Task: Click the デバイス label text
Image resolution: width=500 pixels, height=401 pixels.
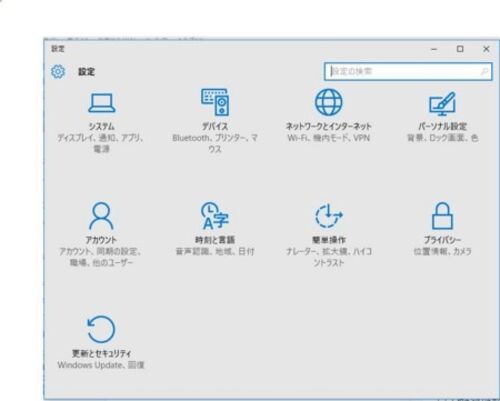Action: click(215, 126)
